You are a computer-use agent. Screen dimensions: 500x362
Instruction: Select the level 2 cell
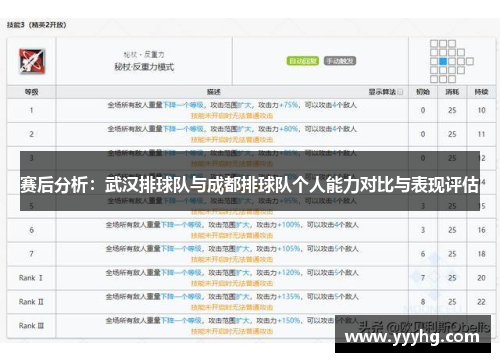pos(31,134)
